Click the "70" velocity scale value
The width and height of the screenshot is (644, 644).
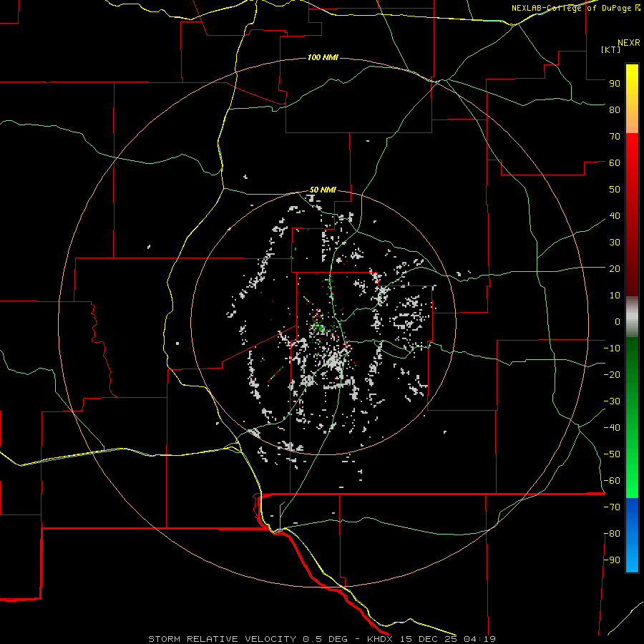click(x=615, y=137)
